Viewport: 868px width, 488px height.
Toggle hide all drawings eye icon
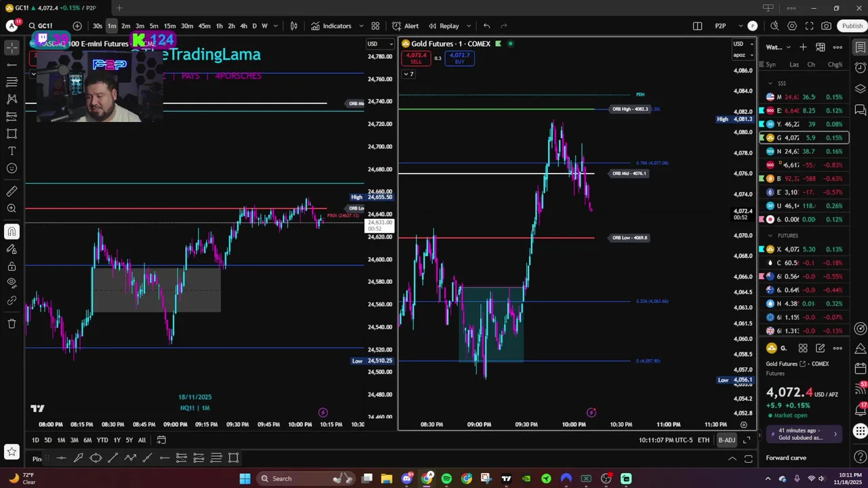point(12,283)
